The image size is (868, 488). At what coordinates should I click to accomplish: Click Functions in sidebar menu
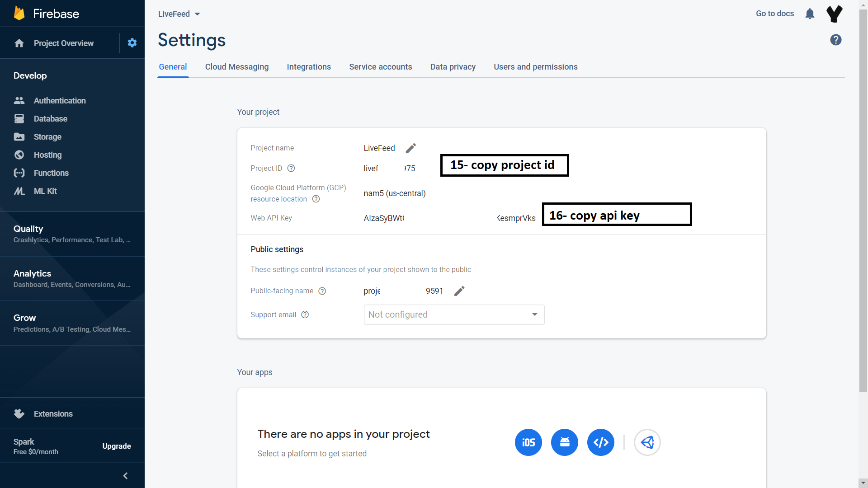[x=51, y=172]
